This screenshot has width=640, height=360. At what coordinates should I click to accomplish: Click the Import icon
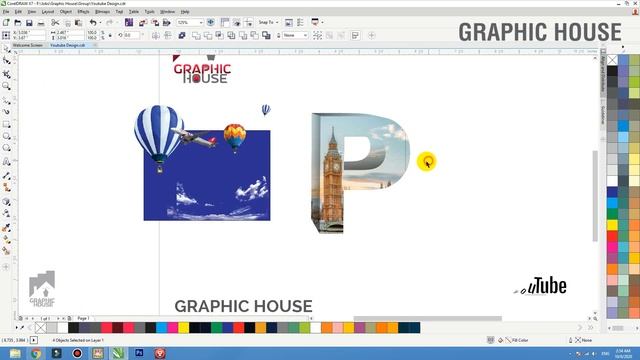click(x=143, y=23)
